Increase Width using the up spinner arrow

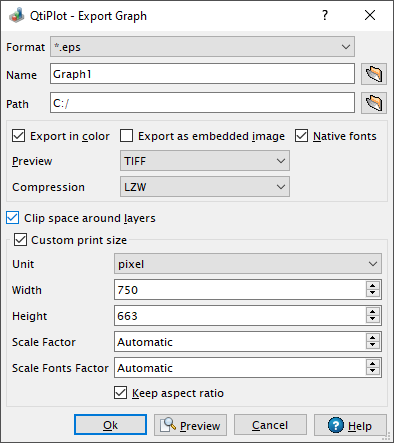pos(372,286)
